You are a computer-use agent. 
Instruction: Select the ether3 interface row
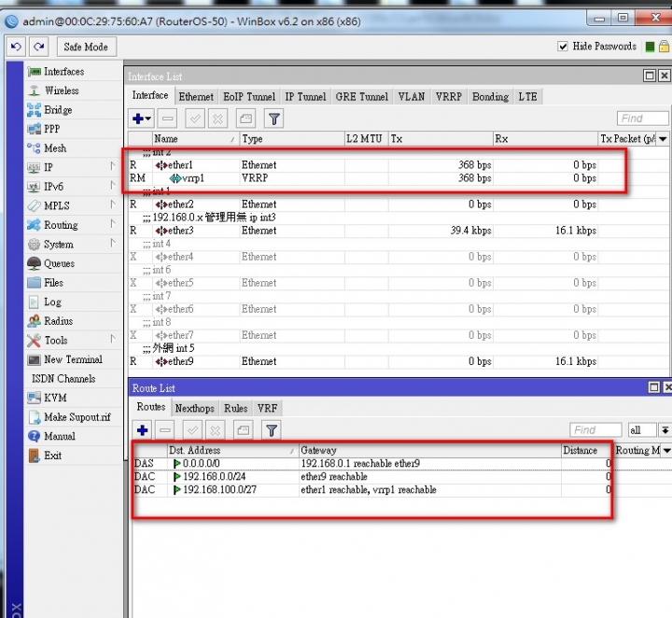pos(399,231)
